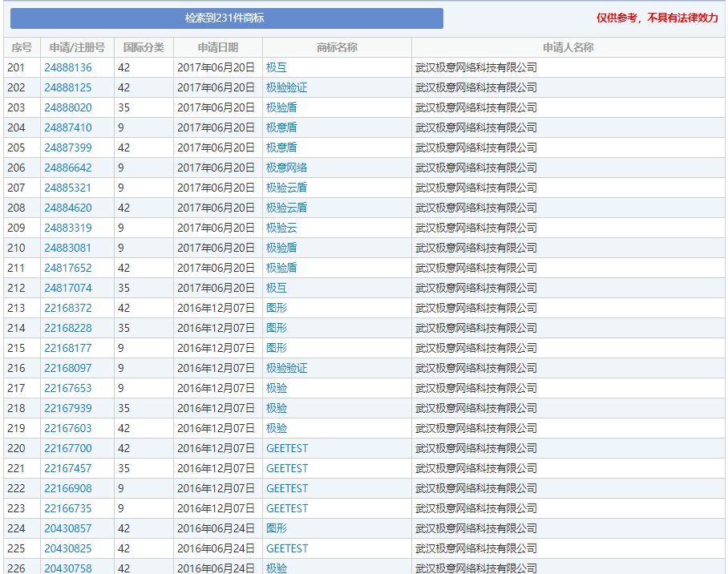
Task: Open 极验盾 trademark in row 203
Action: pos(281,107)
